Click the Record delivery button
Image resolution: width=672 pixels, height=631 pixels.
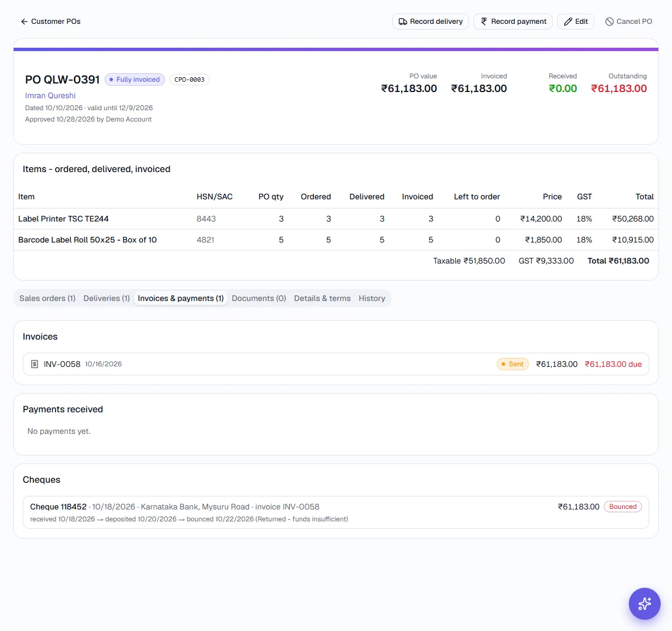tap(430, 22)
